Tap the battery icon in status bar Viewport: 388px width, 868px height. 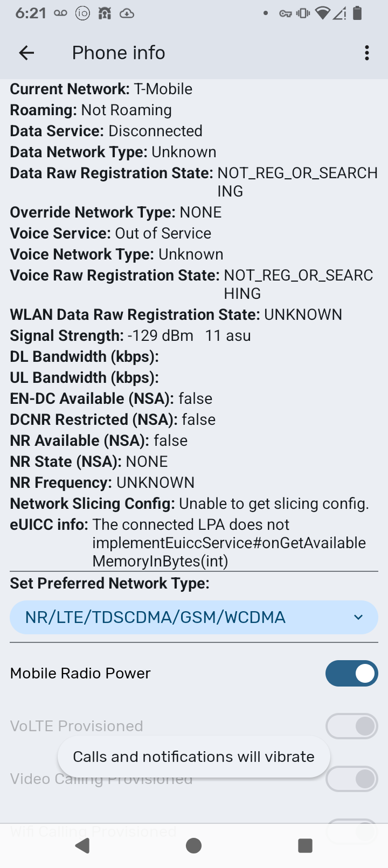357,13
